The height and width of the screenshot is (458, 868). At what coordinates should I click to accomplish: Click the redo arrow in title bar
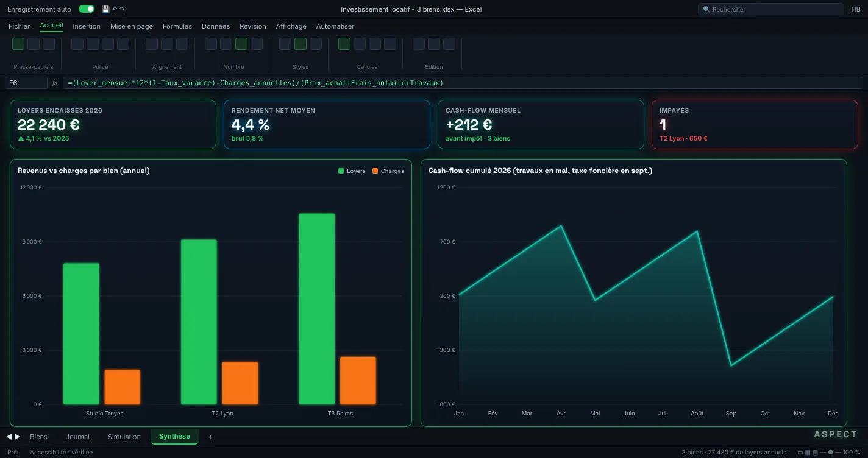point(122,9)
